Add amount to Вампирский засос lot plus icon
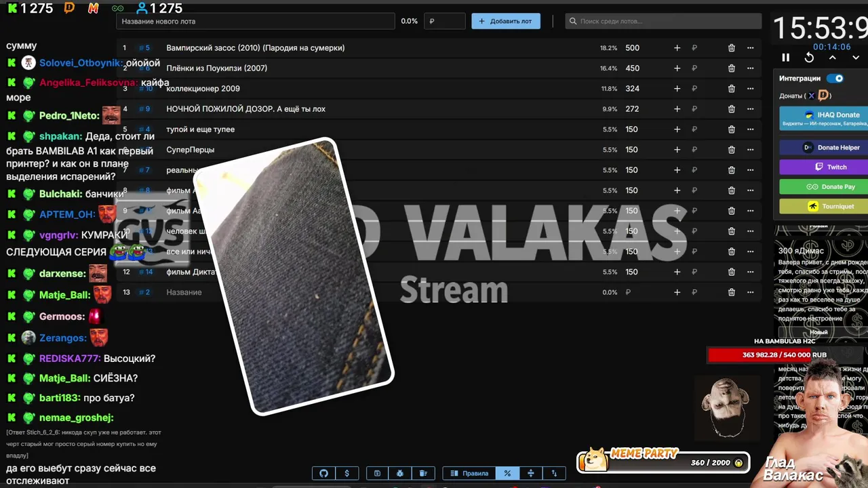The image size is (868, 488). [x=677, y=48]
